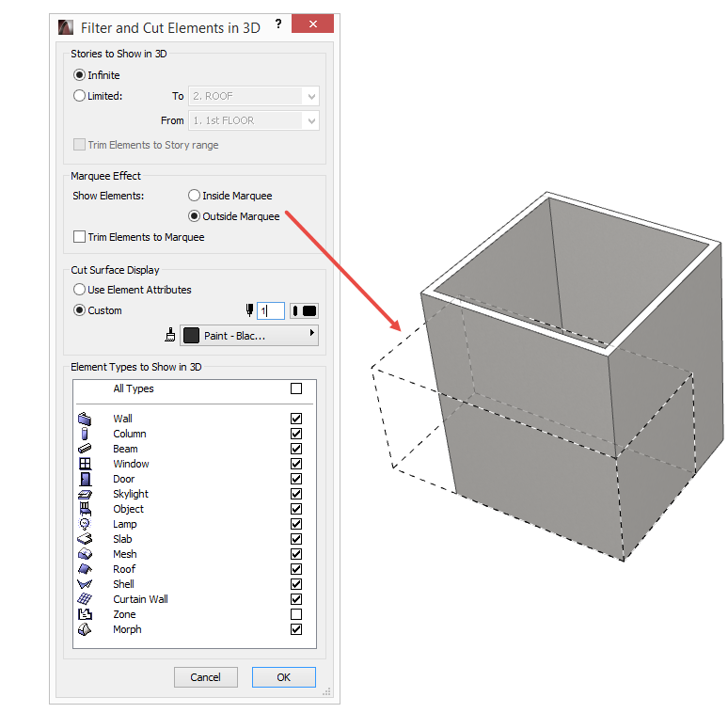Uncheck the Morph checkbox
The width and height of the screenshot is (728, 713).
click(x=296, y=629)
